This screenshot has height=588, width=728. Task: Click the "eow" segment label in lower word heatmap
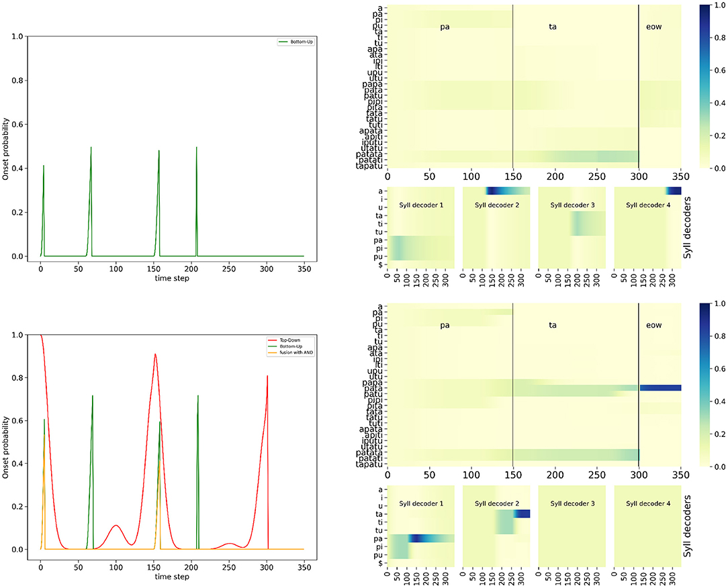tap(653, 326)
